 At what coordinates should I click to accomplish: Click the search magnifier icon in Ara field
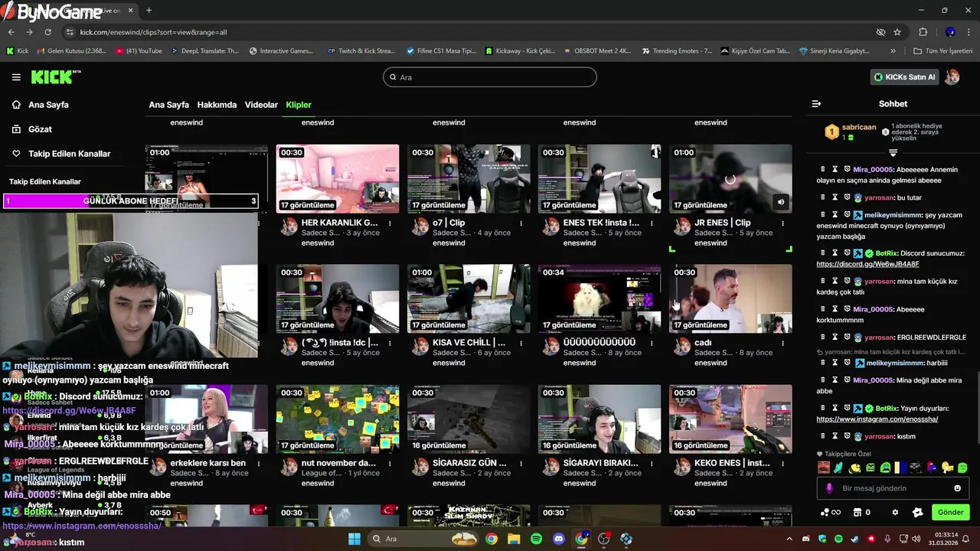tap(393, 77)
